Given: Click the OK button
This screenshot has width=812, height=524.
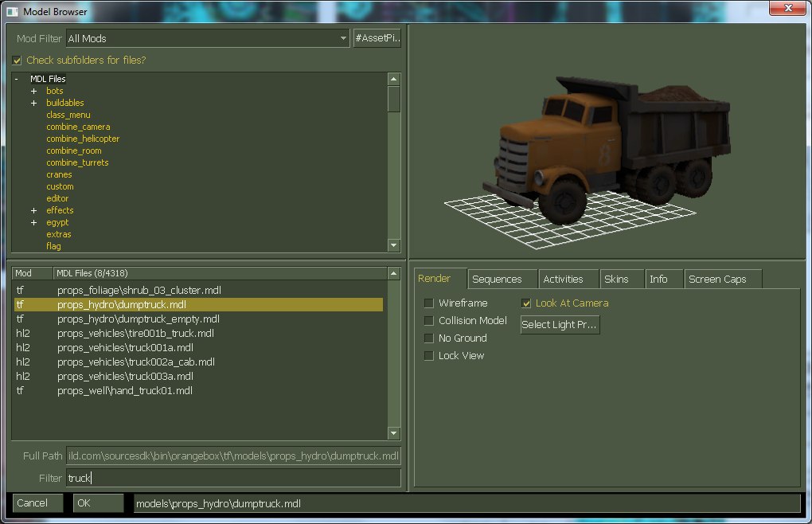Looking at the screenshot, I should coord(99,502).
